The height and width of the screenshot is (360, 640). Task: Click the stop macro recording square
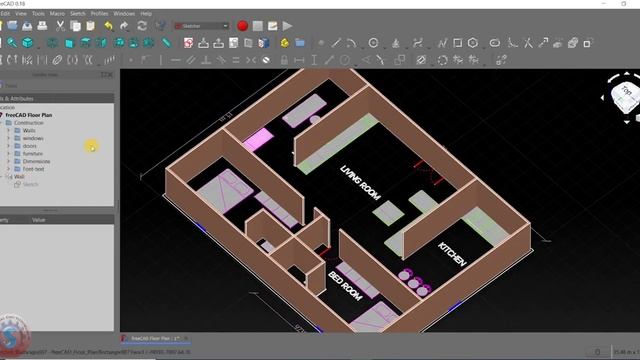pos(258,26)
